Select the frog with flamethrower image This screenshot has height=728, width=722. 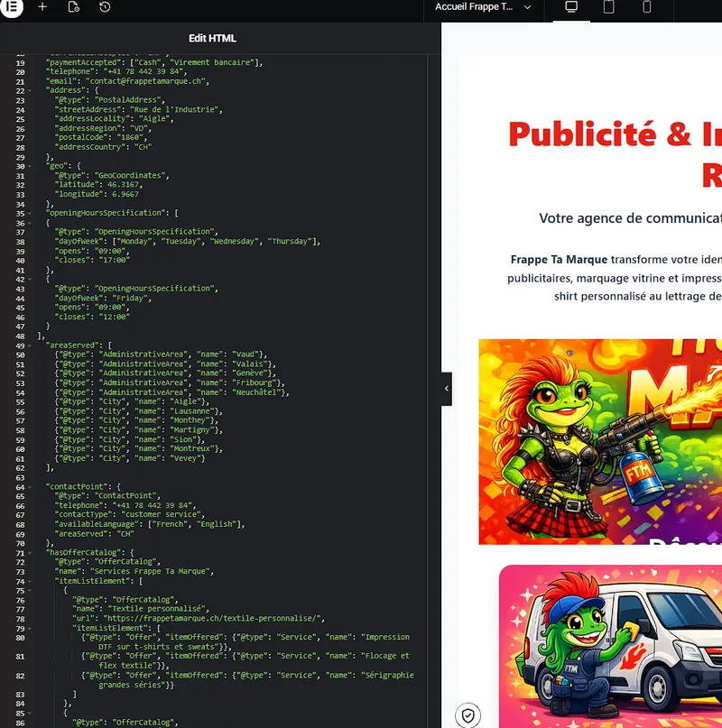[600, 441]
